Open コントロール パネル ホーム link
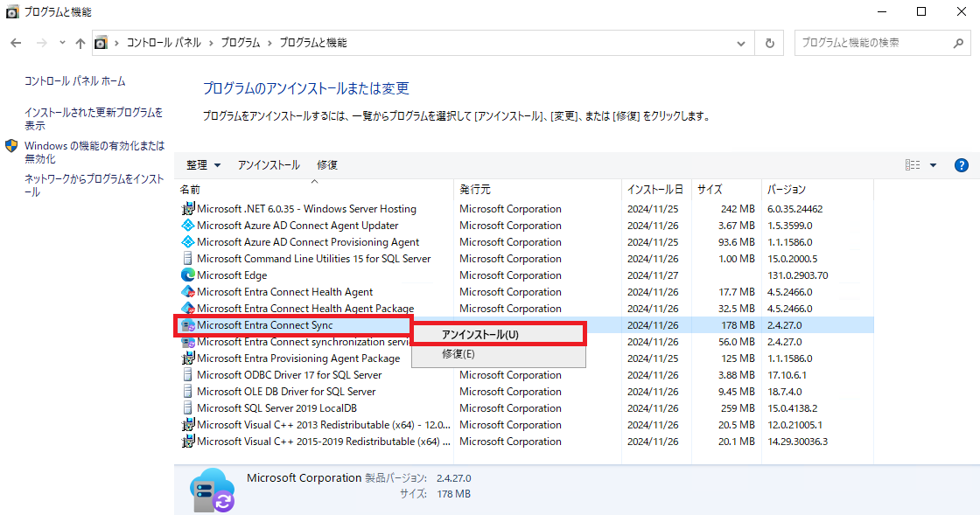Screen dimensions: 980x515 [x=75, y=81]
